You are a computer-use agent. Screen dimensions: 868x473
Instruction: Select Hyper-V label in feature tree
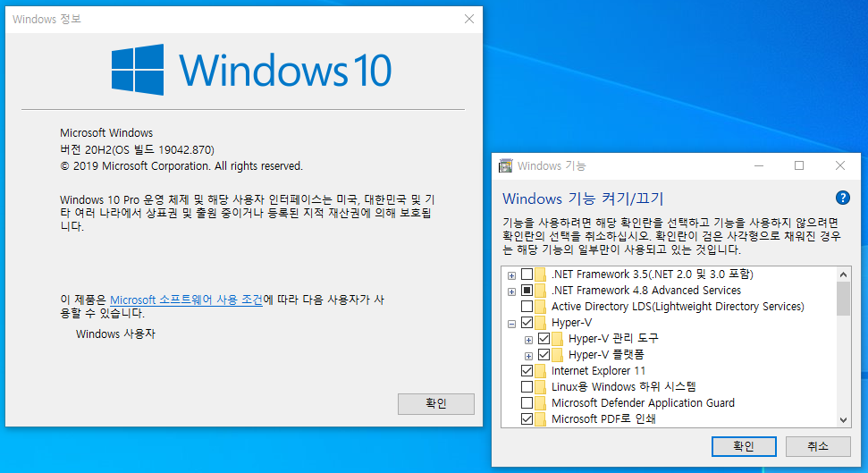coord(572,323)
